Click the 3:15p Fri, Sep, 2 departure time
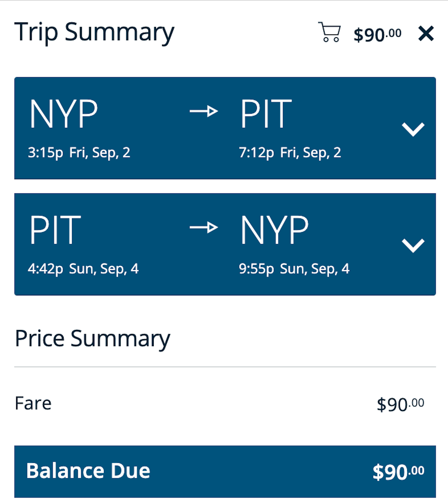The width and height of the screenshot is (448, 499). click(79, 153)
